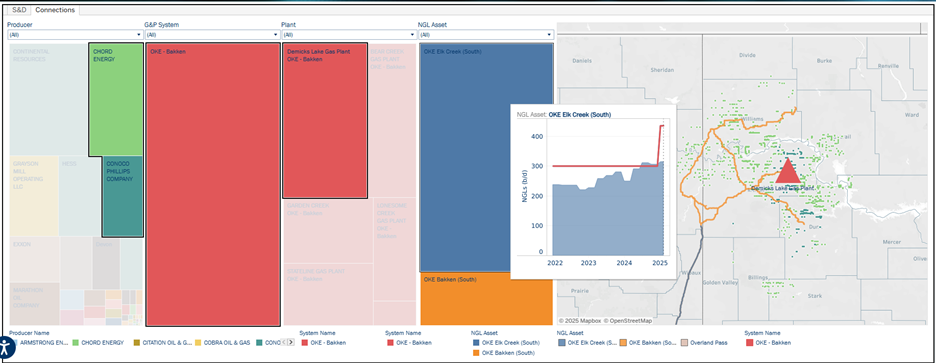Select the COBRA OIL & GAS legend item
936x363 pixels.
pos(223,343)
